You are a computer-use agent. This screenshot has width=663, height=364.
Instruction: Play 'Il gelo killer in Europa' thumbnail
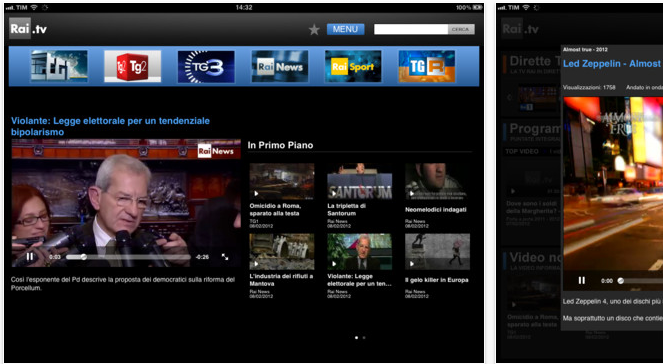pos(437,252)
